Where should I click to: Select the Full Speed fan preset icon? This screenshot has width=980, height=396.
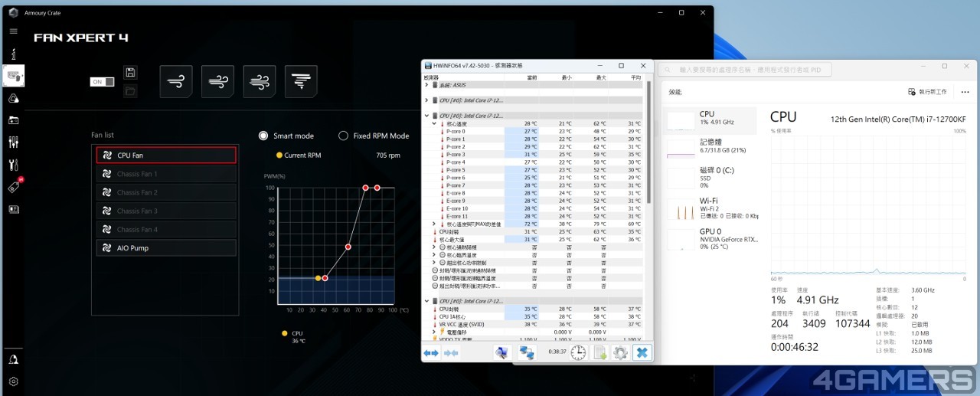tap(302, 81)
